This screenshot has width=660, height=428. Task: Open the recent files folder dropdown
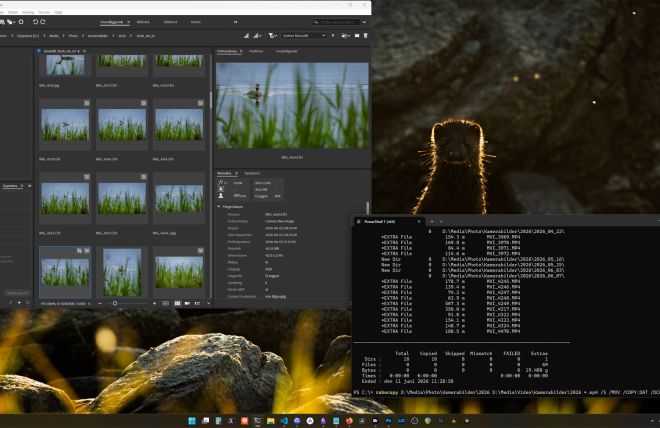coord(346,36)
